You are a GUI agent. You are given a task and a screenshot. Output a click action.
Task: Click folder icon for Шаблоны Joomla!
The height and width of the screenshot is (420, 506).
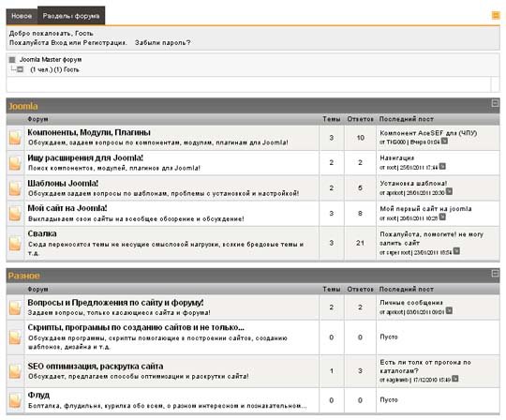15,188
